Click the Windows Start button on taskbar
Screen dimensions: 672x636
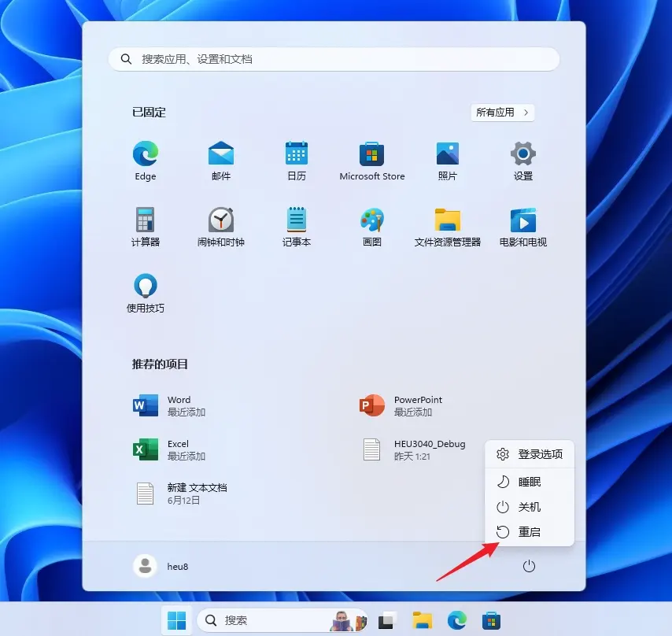click(x=176, y=620)
